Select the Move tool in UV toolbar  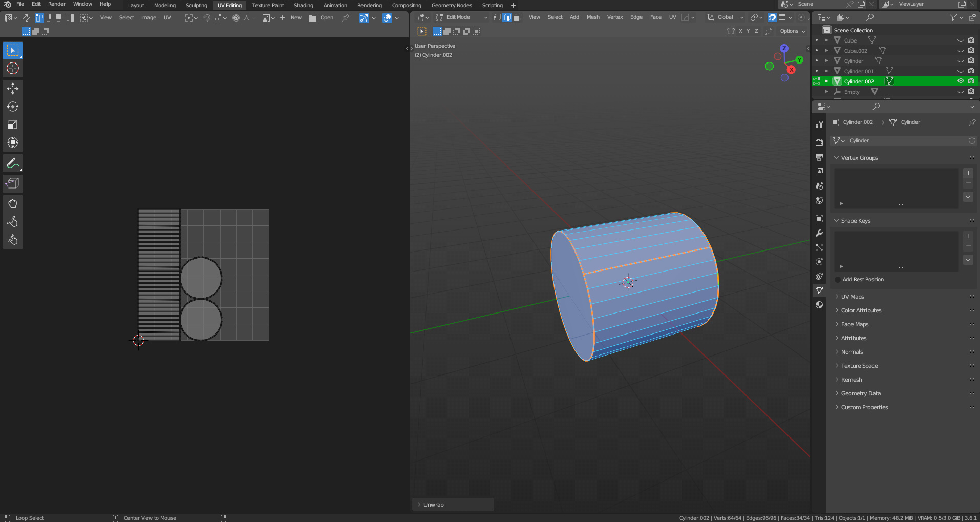pos(13,89)
